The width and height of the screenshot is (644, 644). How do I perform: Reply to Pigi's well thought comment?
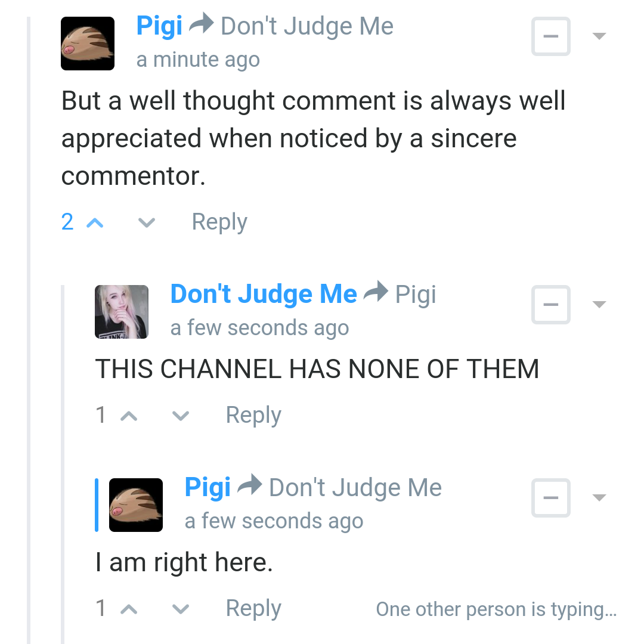coord(219,222)
